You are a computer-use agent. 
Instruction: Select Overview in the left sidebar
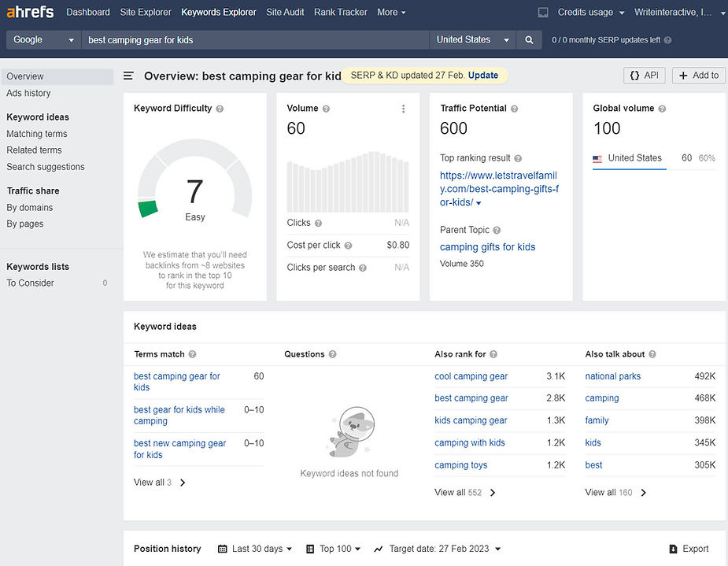point(57,76)
